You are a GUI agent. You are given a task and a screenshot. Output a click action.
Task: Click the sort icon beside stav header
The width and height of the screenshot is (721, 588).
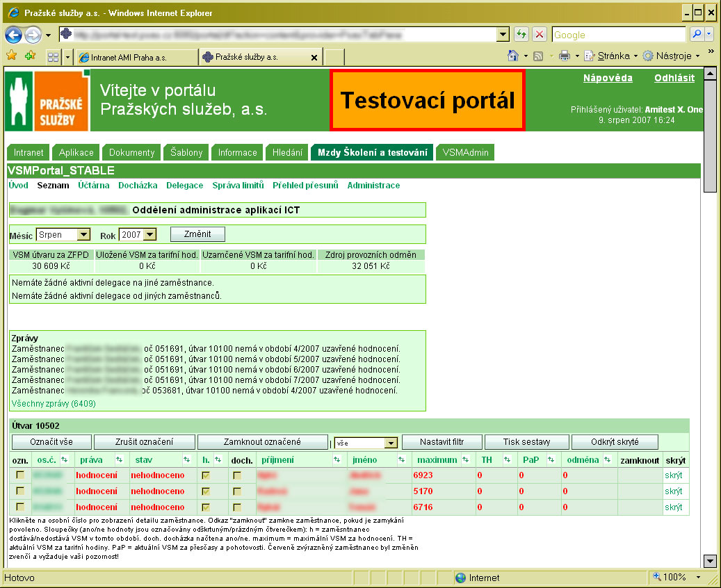pos(186,459)
